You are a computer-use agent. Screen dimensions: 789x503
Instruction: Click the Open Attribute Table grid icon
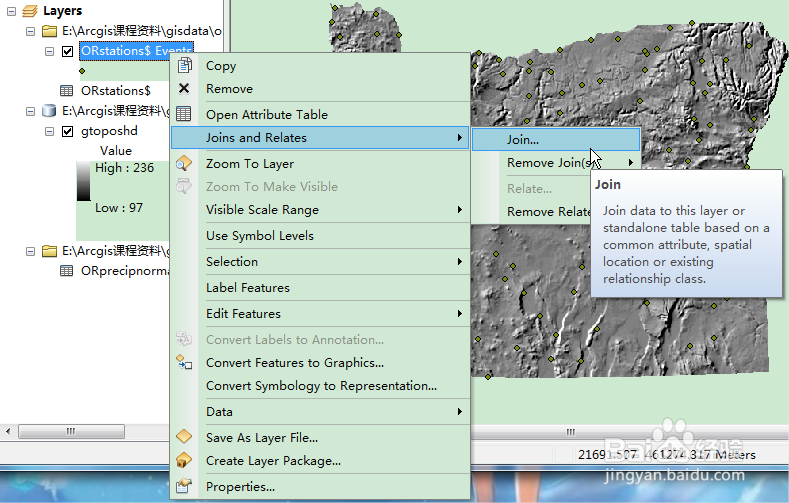pos(184,114)
